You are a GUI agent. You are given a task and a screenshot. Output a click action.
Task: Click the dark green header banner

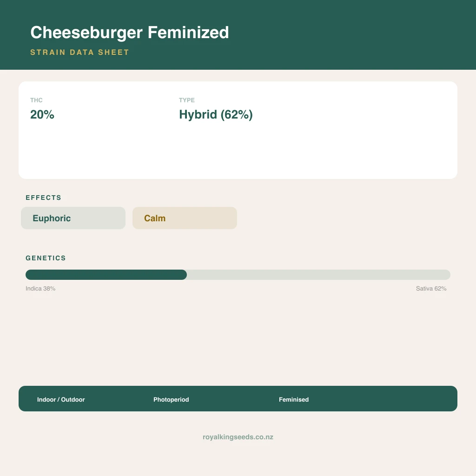tap(238, 35)
